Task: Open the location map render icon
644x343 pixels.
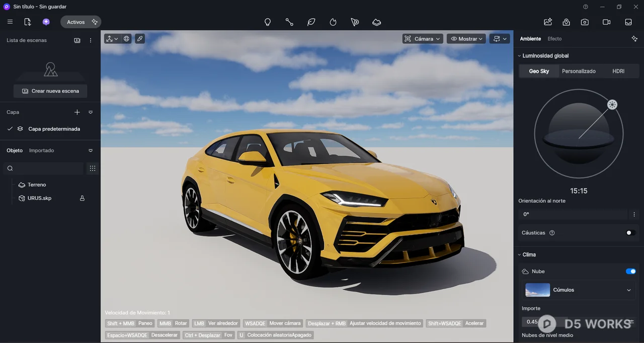Action: point(567,22)
